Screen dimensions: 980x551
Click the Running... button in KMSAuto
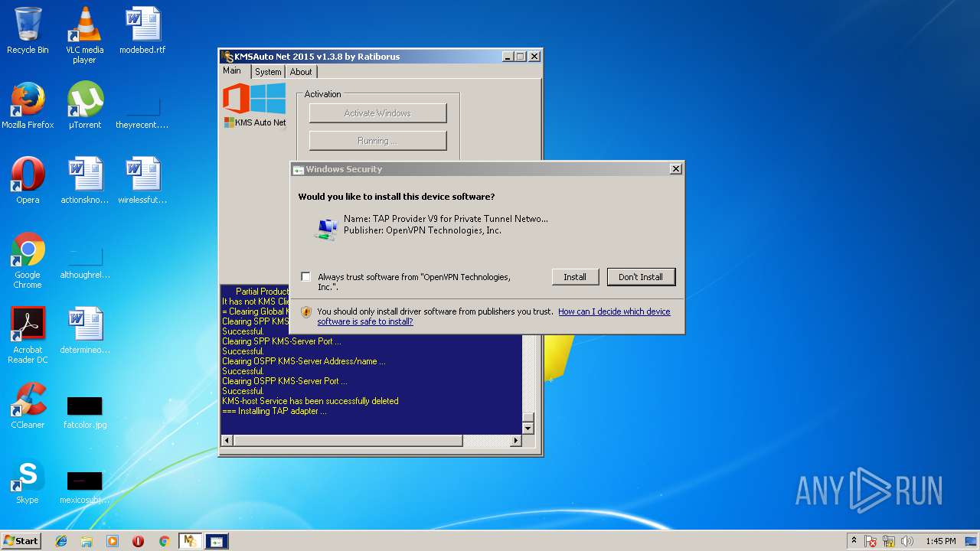pyautogui.click(x=377, y=141)
